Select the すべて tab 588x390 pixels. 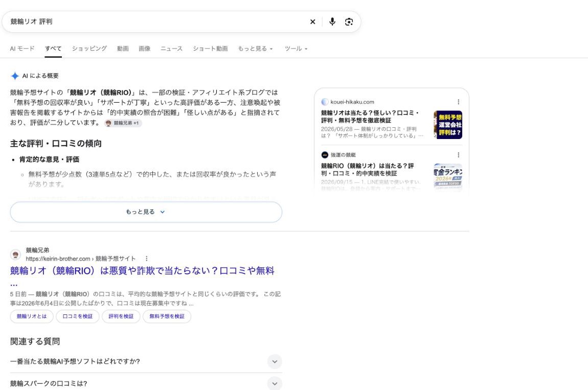(x=53, y=49)
